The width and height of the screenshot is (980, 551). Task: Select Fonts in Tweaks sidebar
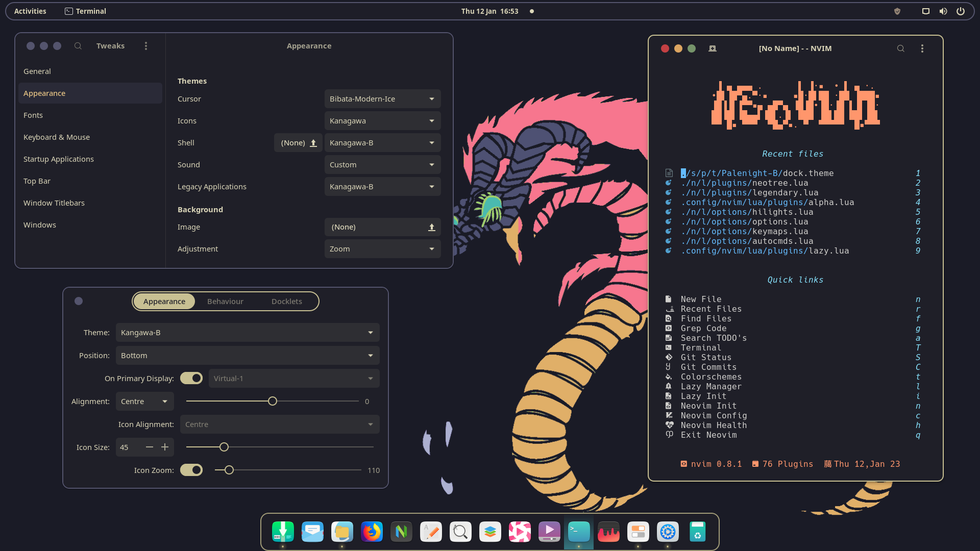(90, 115)
